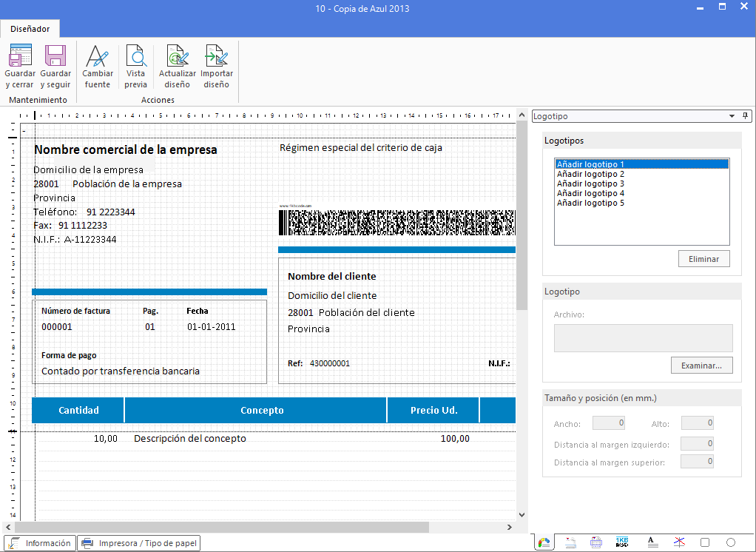
Task: Open Vista previa of the design
Action: 135,67
